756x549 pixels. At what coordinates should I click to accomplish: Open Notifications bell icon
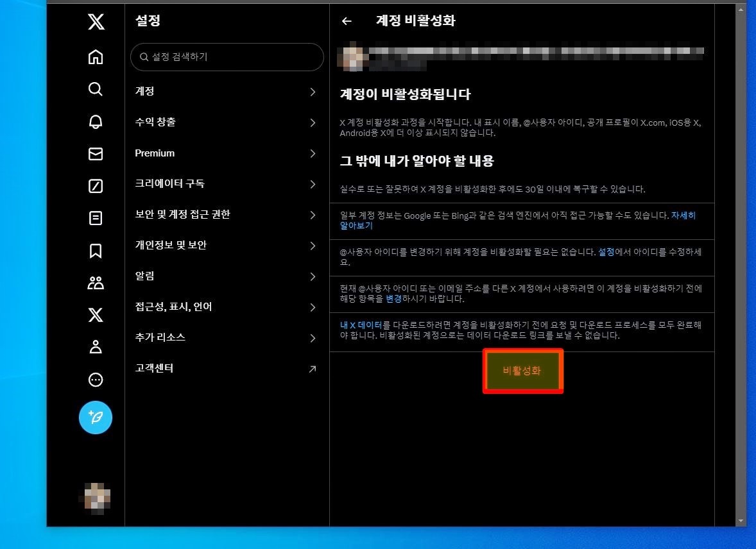tap(96, 121)
